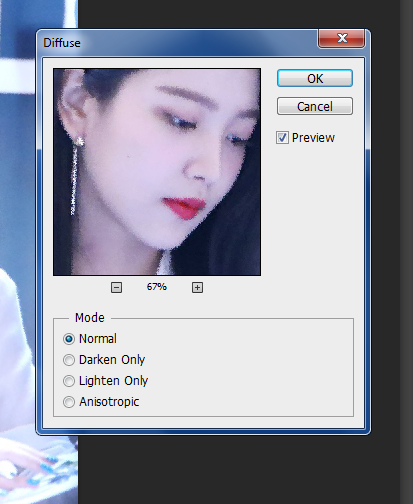The height and width of the screenshot is (504, 413).
Task: Click the Mode group label
Action: coord(90,318)
